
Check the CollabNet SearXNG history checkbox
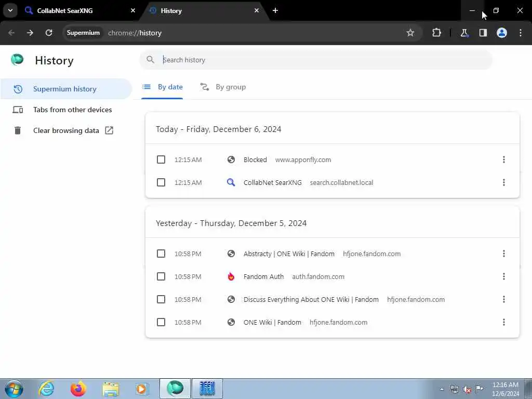tap(161, 182)
